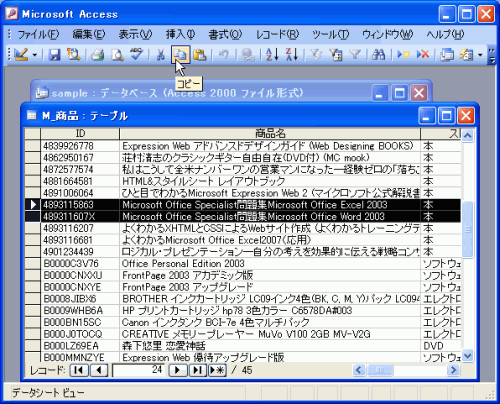Click the Database Window icon

[x=447, y=54]
